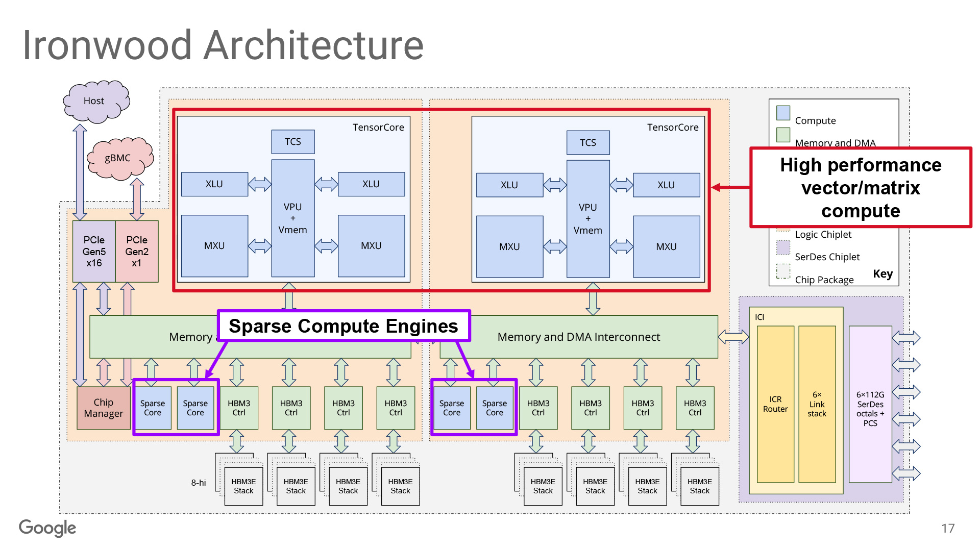Click the Sparse Compute Engines callout label
The width and height of the screenshot is (980, 551).
pos(344,326)
